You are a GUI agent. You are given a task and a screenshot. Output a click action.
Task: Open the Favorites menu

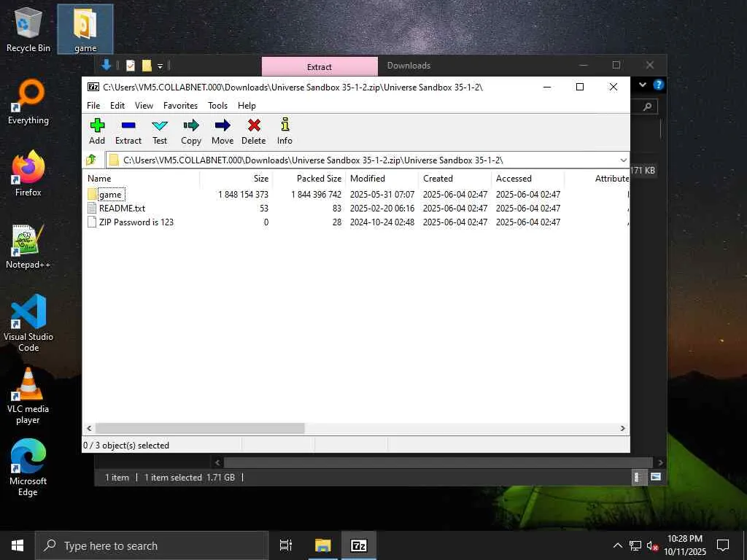tap(180, 105)
